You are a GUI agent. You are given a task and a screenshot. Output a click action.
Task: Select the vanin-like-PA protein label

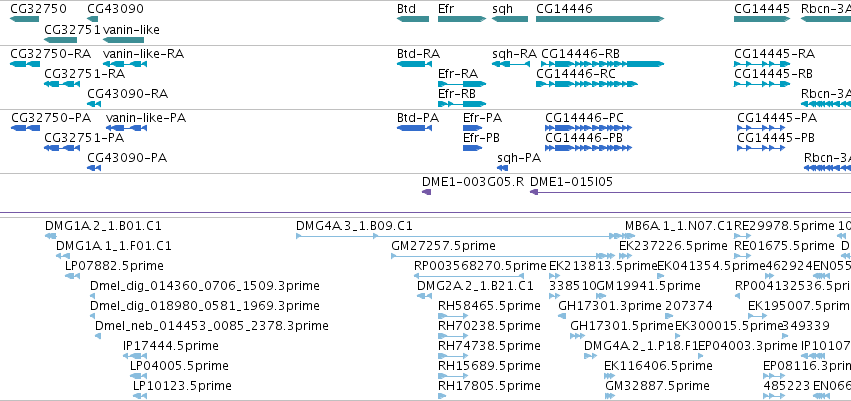(x=146, y=118)
